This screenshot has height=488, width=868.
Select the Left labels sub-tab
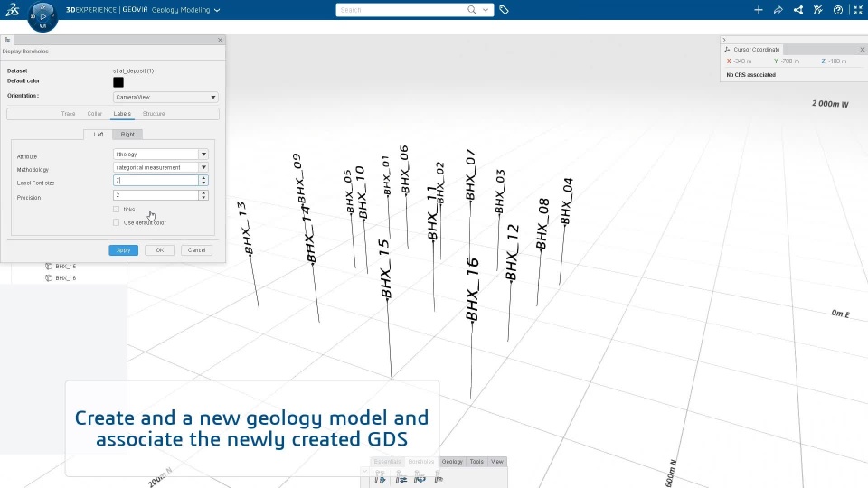[98, 135]
